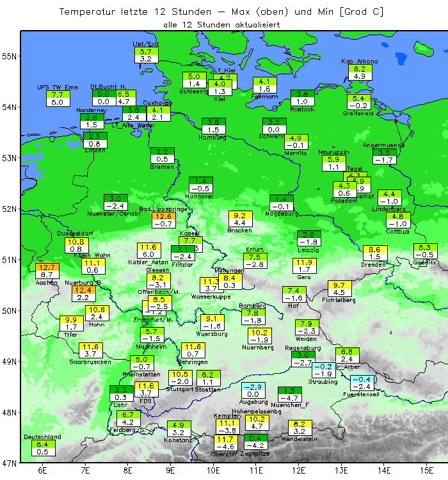Select the Duesseldorf station label

[x=75, y=233]
